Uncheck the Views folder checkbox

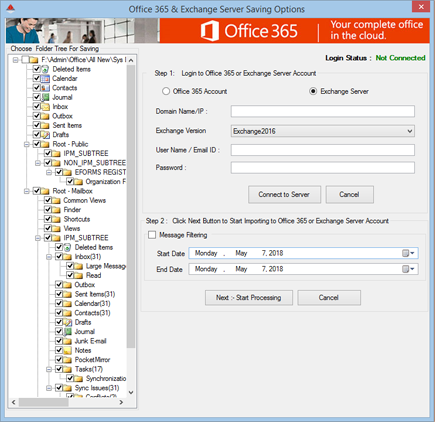48,228
